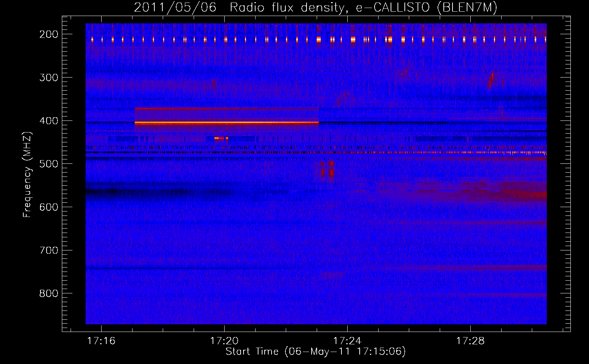Click the 17:16 time tick label

[101, 341]
